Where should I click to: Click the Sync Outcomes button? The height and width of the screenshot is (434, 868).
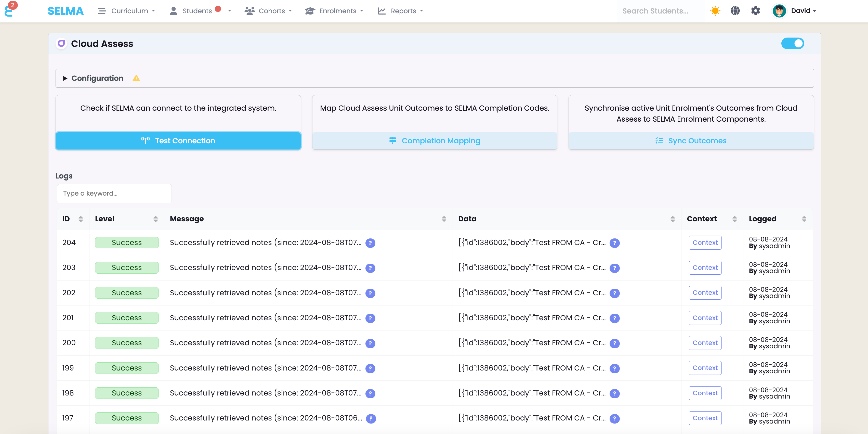pyautogui.click(x=691, y=141)
